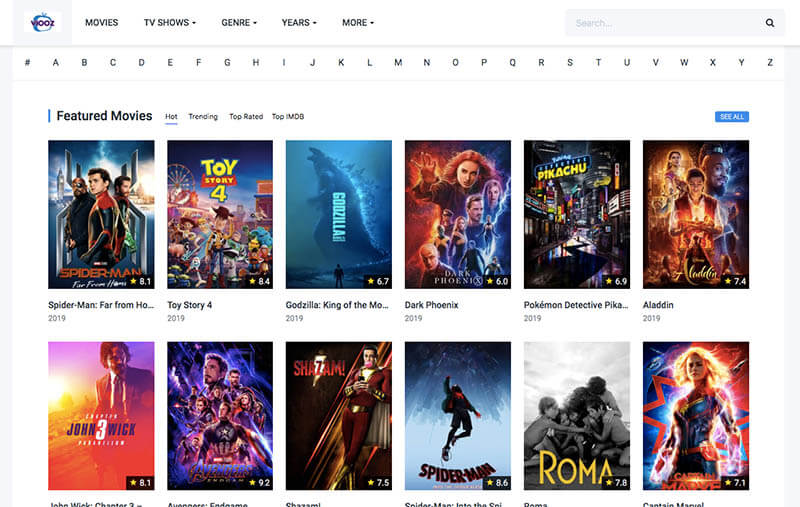Click 'Spider-Man: Far from Ho...' title
This screenshot has width=800, height=507.
coord(101,305)
